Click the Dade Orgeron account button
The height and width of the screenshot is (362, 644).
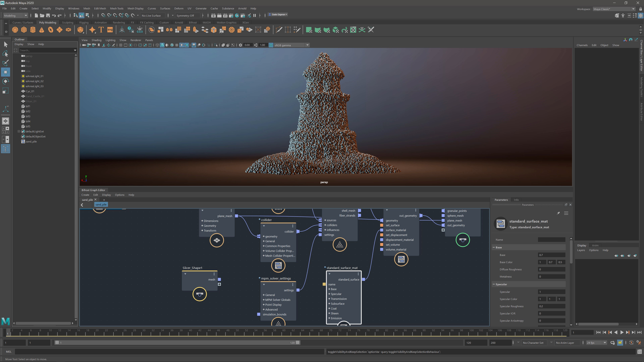[x=278, y=14]
